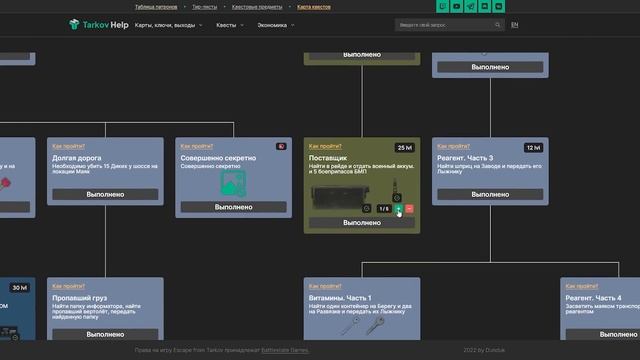Viewport: 640px width, 360px height.
Task: Expand the Карты, ключи, выходы menu
Action: 168,25
